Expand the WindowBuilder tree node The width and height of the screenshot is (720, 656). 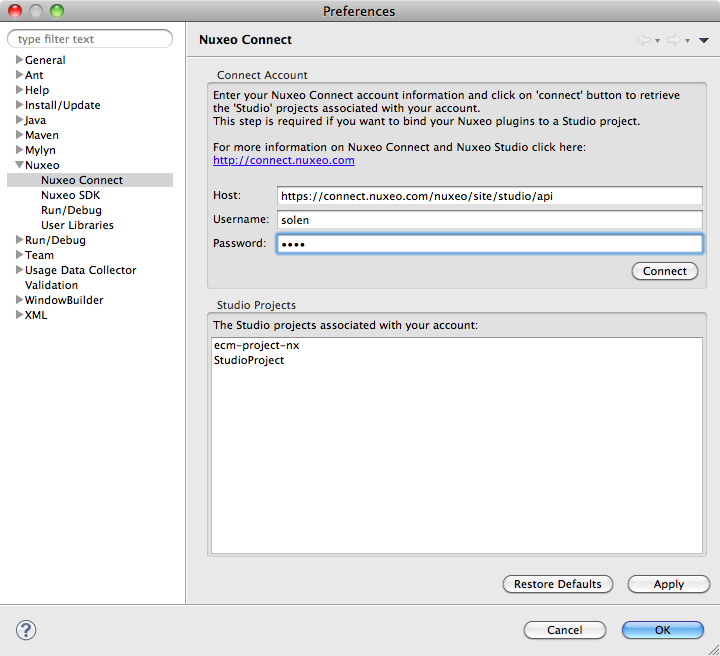pos(19,299)
